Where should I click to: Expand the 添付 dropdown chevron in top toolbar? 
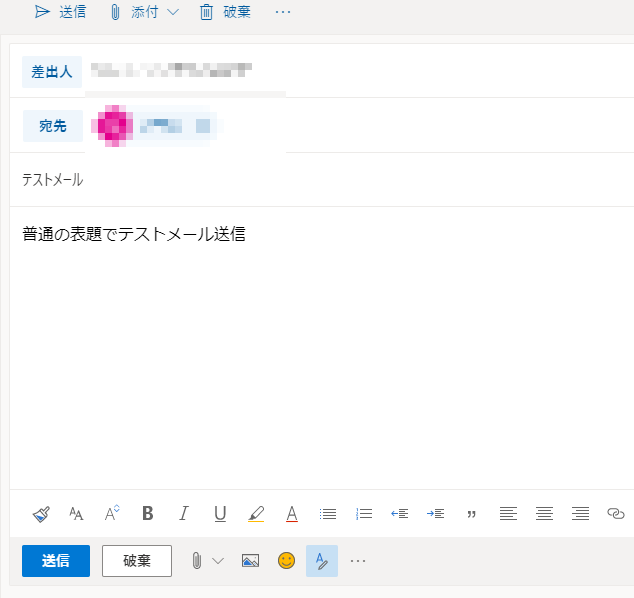[173, 13]
